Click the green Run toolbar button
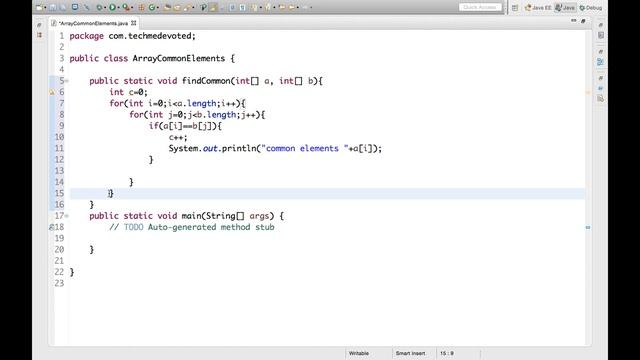The height and width of the screenshot is (360, 640). tap(112, 7)
